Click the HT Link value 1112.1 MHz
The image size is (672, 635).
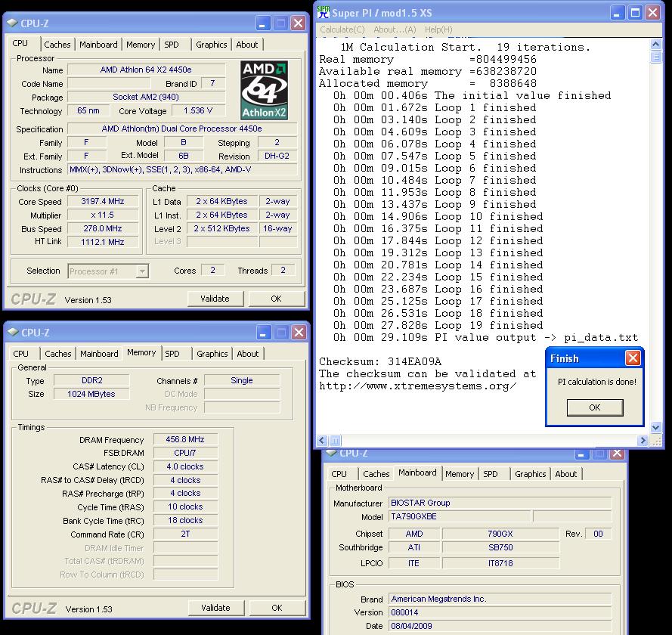pos(103,242)
